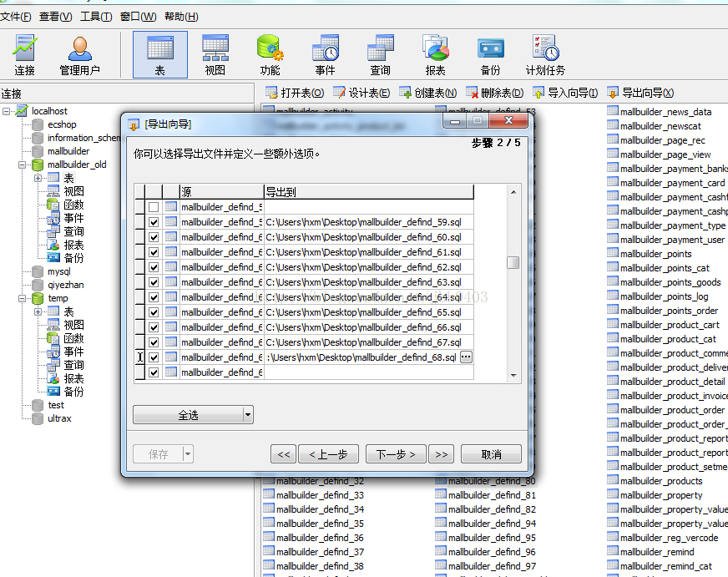Screen dimensions: 728x577
Task: Uncheck the mallbuilder_defind_63.sql row
Action: tap(154, 282)
